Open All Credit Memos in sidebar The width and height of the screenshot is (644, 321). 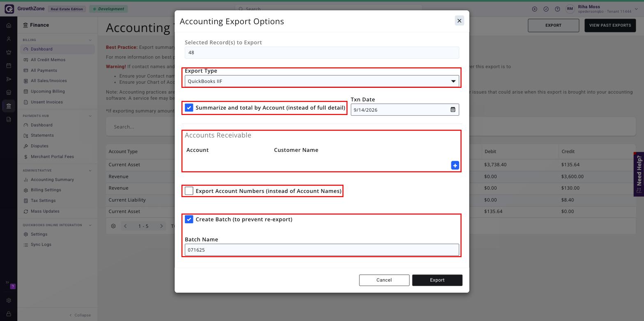tap(48, 60)
